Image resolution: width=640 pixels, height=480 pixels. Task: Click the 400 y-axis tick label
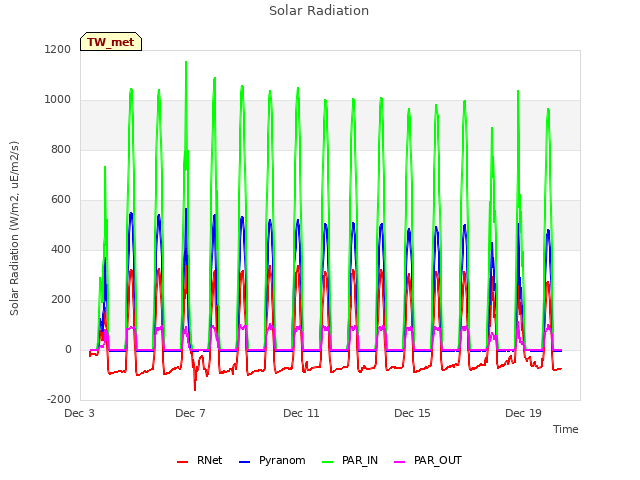[x=61, y=249]
